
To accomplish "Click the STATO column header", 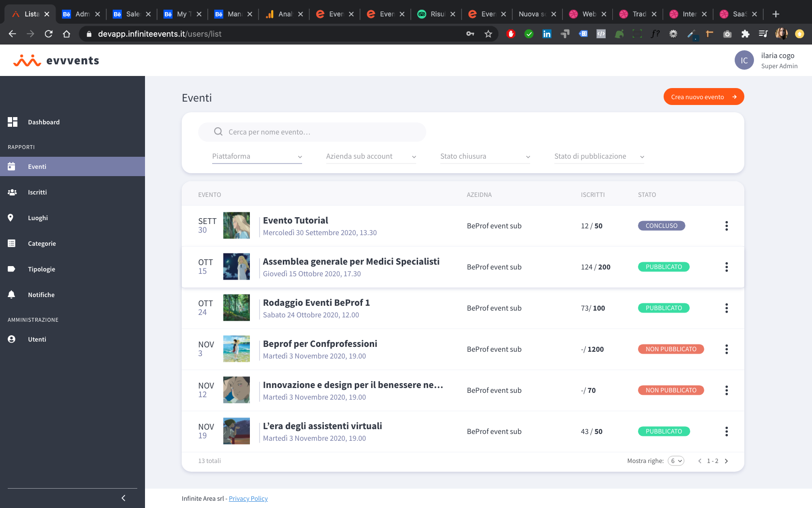I will pos(647,195).
